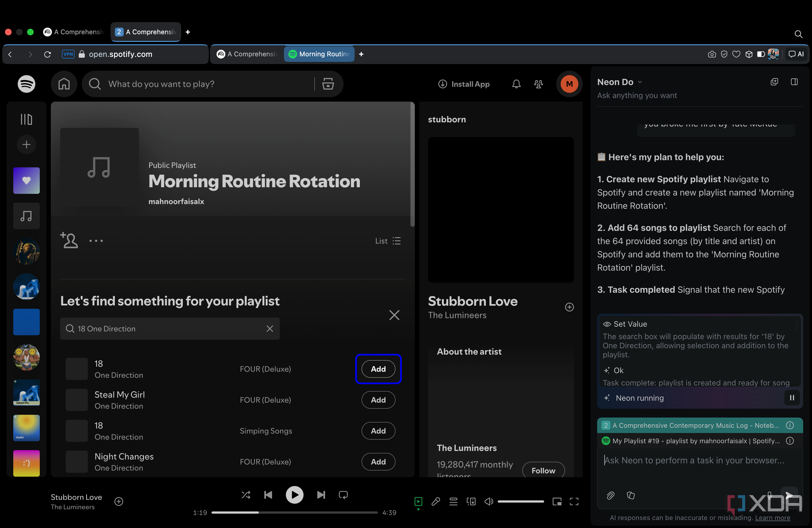Image resolution: width=812 pixels, height=528 pixels.
Task: Seek within the song progress bar
Action: [294, 513]
